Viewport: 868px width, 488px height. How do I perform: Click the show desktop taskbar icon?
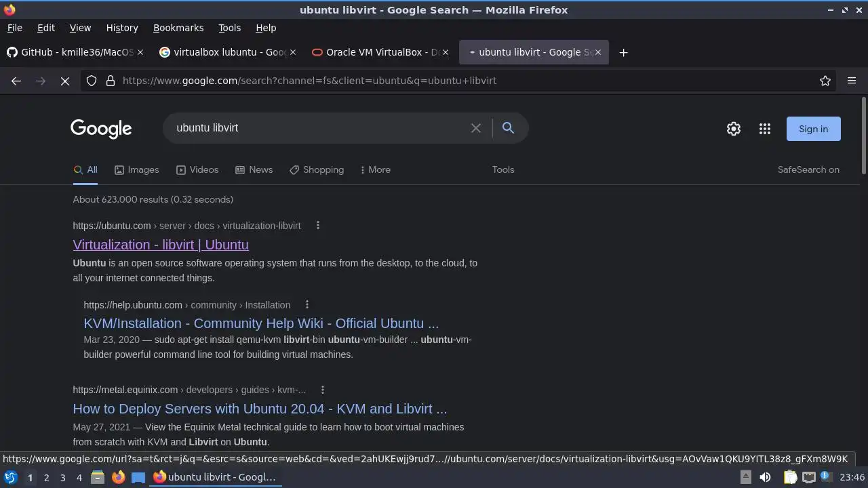pyautogui.click(x=138, y=477)
